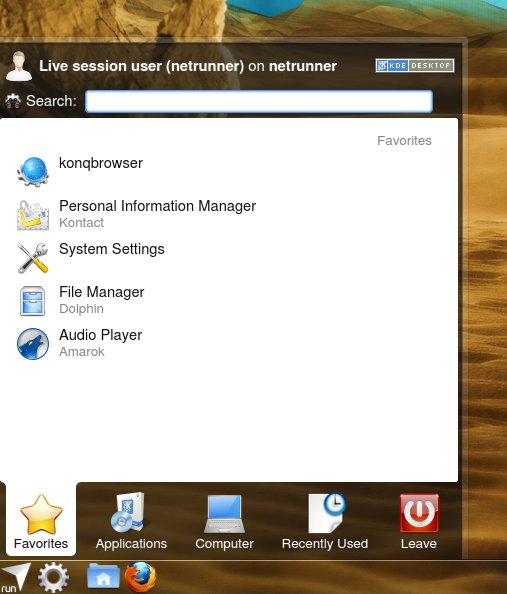Select the Audio Player label

[x=100, y=335]
